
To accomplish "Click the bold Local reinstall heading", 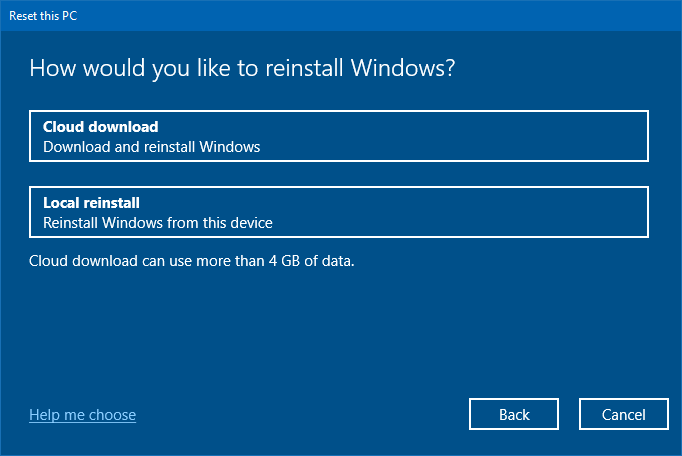I will [91, 203].
